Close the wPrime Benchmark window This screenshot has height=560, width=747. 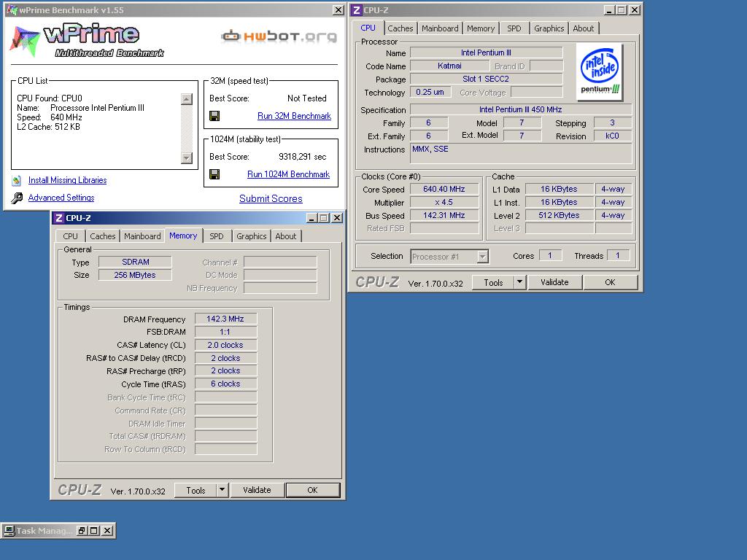tap(338, 10)
